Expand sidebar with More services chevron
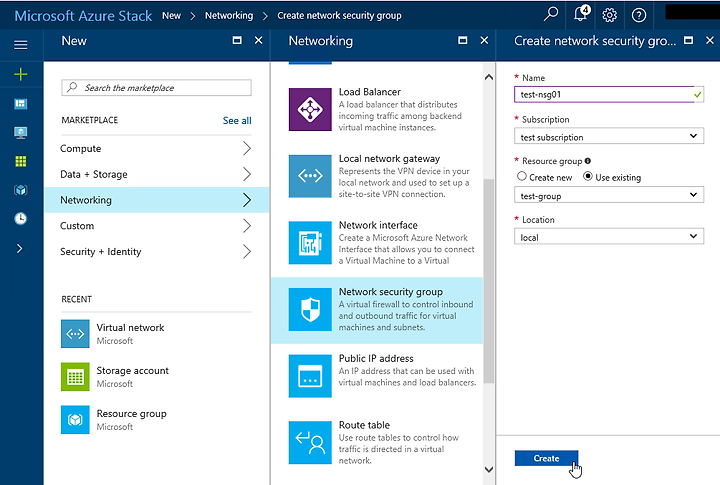The height and width of the screenshot is (485, 720). click(19, 248)
